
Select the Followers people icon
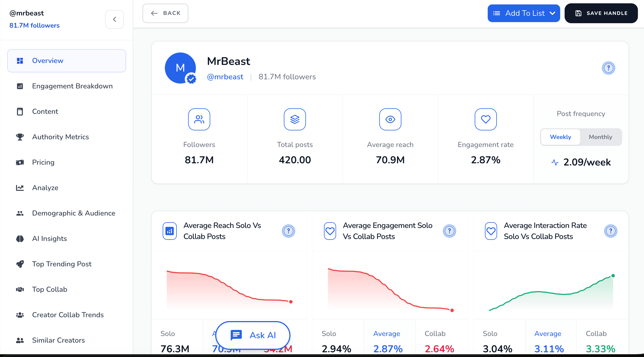tap(199, 119)
